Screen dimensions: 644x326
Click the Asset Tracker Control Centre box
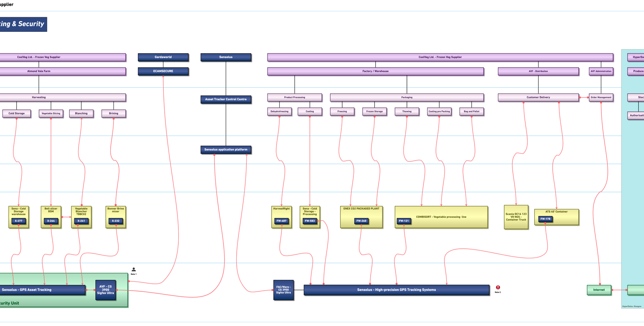pos(226,99)
